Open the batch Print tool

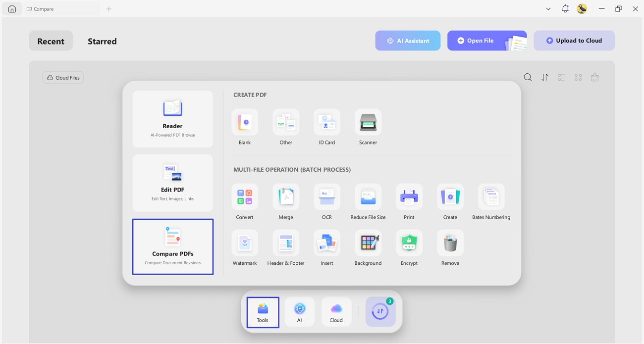click(409, 197)
